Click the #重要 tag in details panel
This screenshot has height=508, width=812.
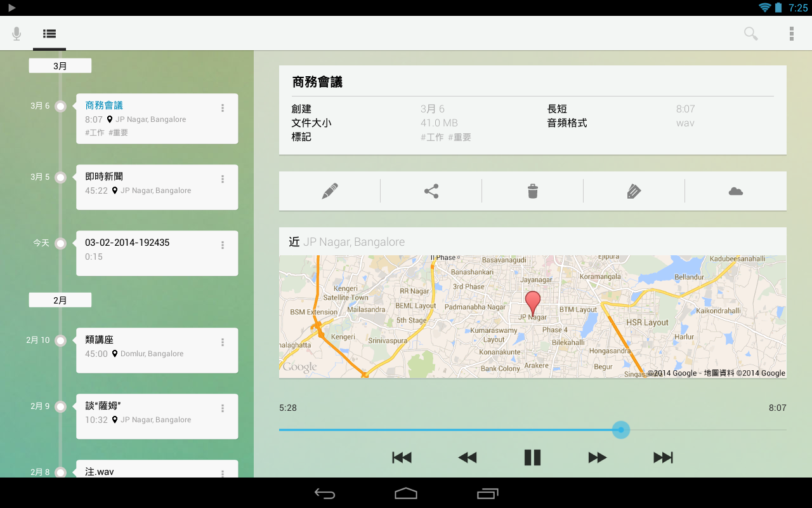pos(459,137)
